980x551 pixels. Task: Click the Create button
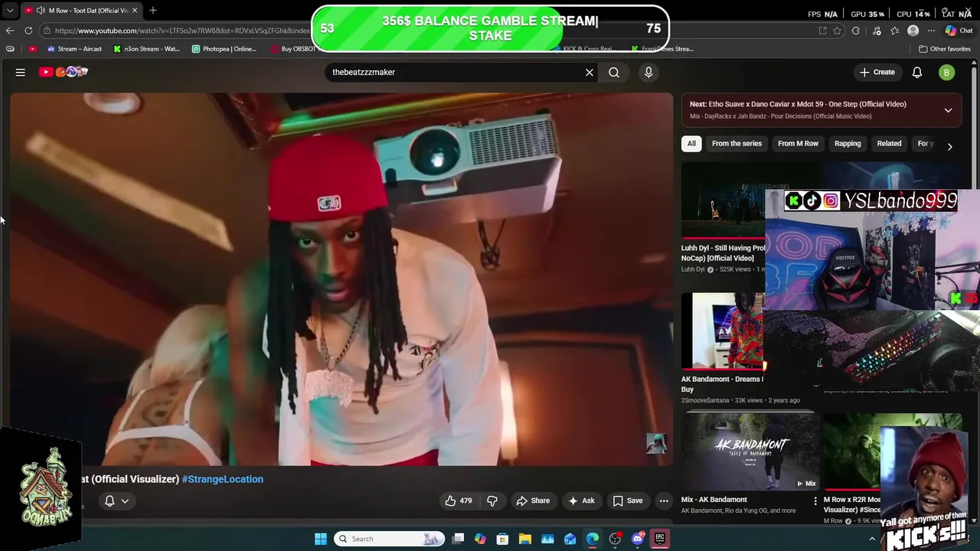(x=877, y=72)
